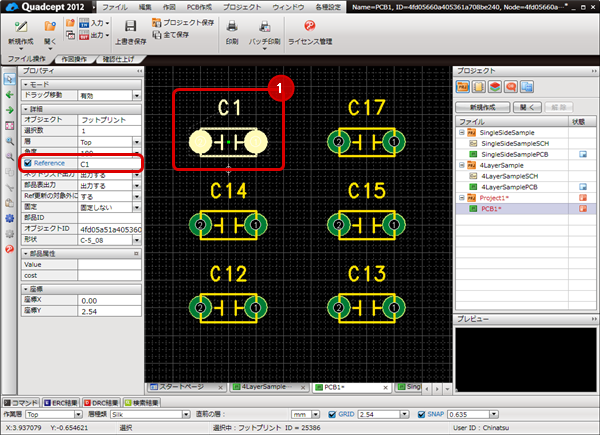Click the blue gear settings icon
Image resolution: width=600 pixels, height=435 pixels.
pos(9,218)
